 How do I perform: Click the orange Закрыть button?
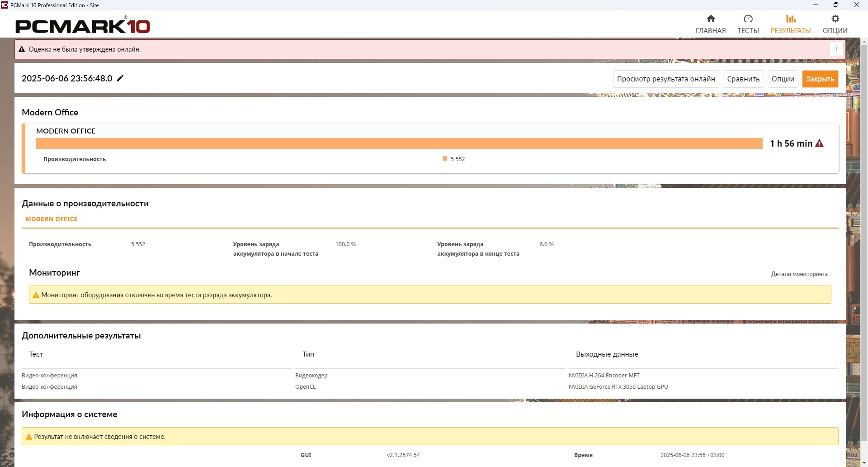(x=820, y=79)
